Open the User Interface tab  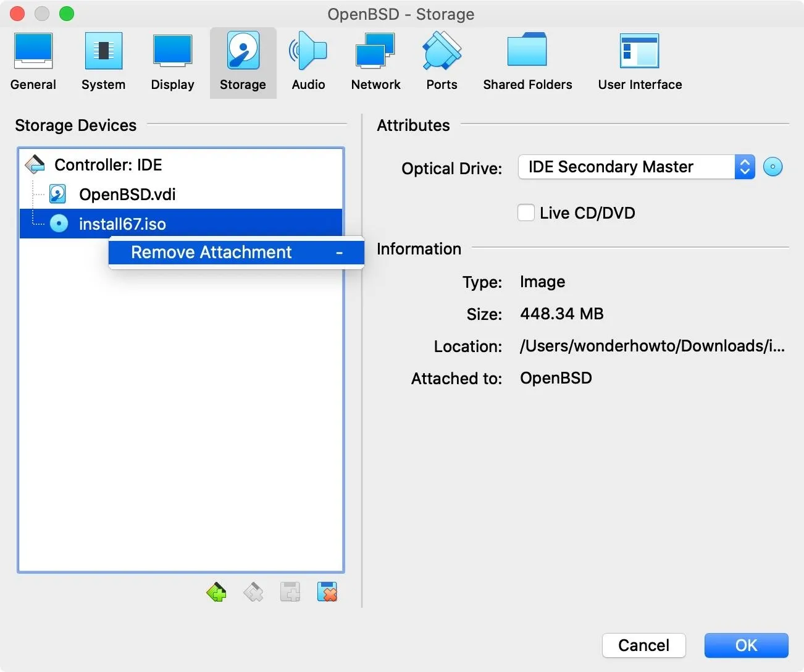click(640, 62)
